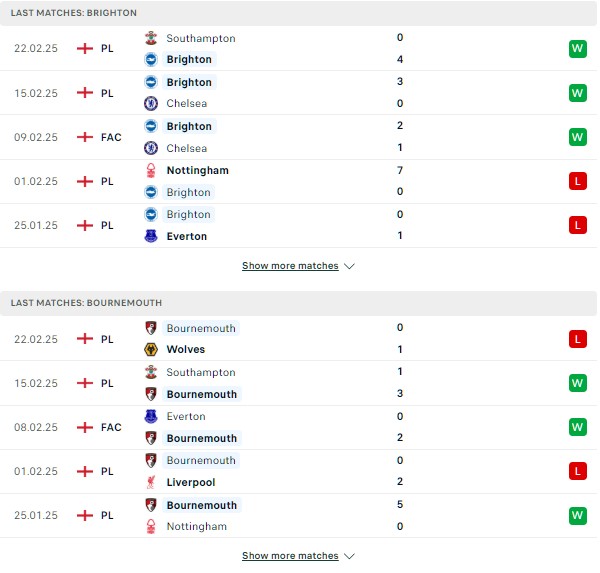600x573 pixels.
Task: Click the Bournemouth crest in the 25.01.25 match
Action: pyautogui.click(x=151, y=505)
